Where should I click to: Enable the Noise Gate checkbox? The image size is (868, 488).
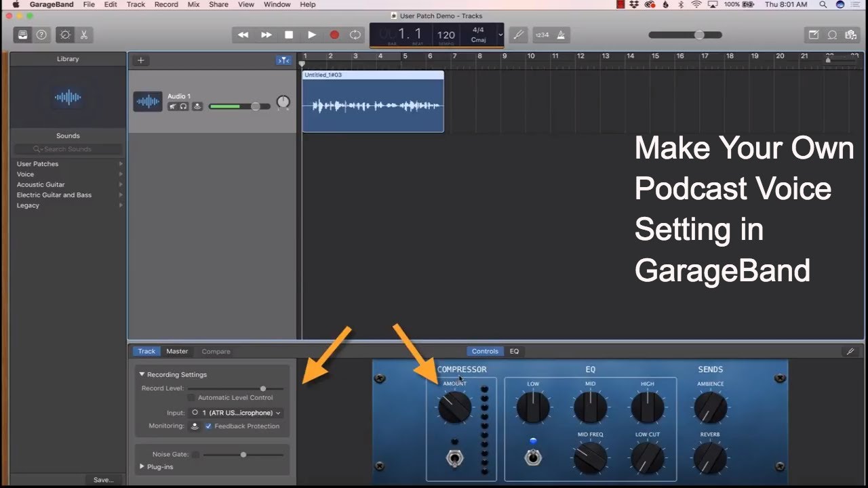tap(195, 455)
